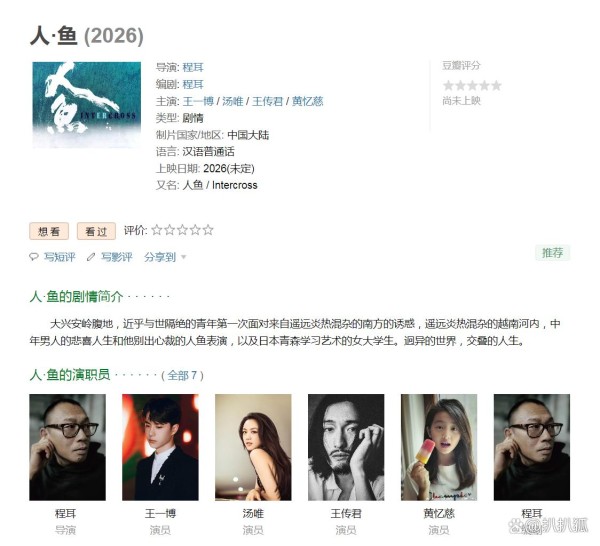The height and width of the screenshot is (546, 600).
Task: Click the speech bubble icon beside 写短评
Action: pyautogui.click(x=34, y=256)
